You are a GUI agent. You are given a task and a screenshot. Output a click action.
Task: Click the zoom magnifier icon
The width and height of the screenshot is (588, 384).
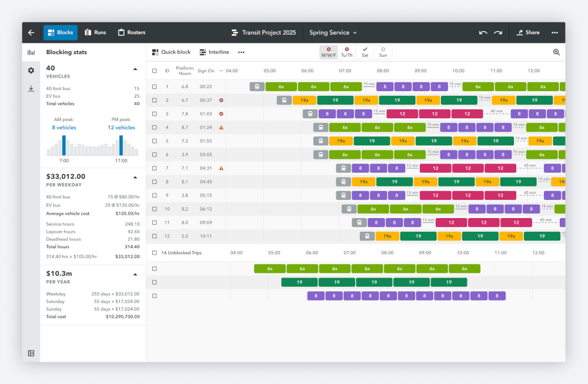[x=556, y=52]
